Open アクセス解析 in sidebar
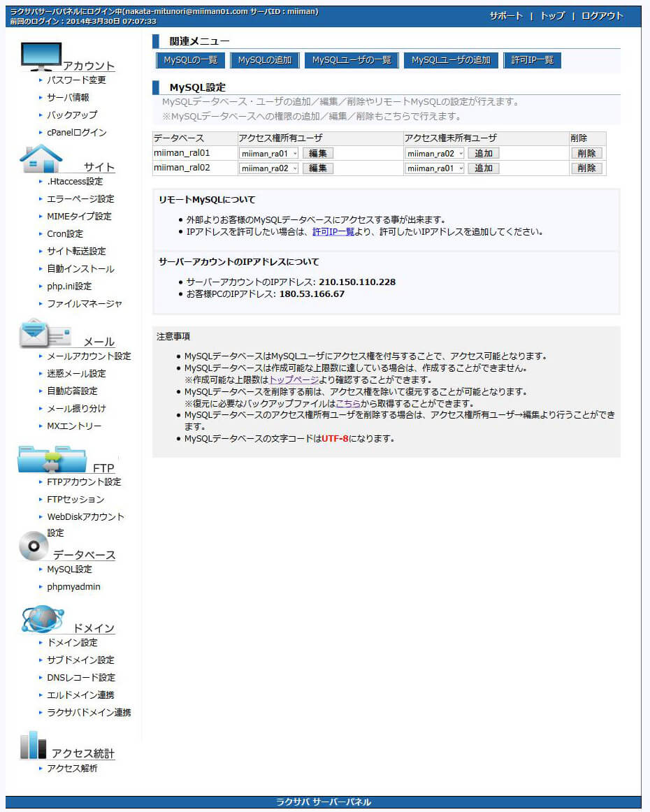This screenshot has height=812, width=650. pyautogui.click(x=72, y=769)
